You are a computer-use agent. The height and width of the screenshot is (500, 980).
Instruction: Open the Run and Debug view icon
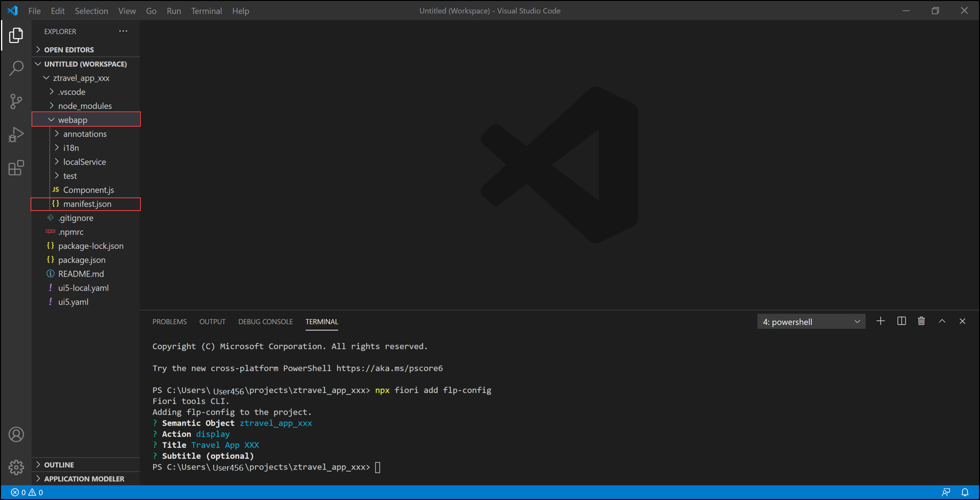coord(16,134)
